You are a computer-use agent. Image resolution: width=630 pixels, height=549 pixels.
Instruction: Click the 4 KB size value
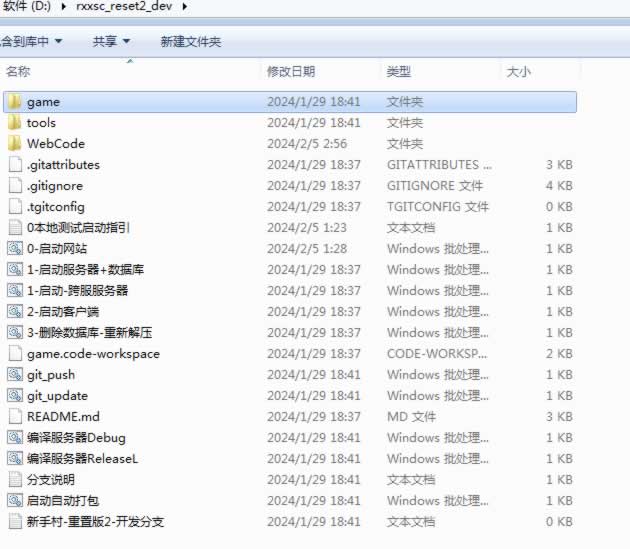pyautogui.click(x=559, y=185)
